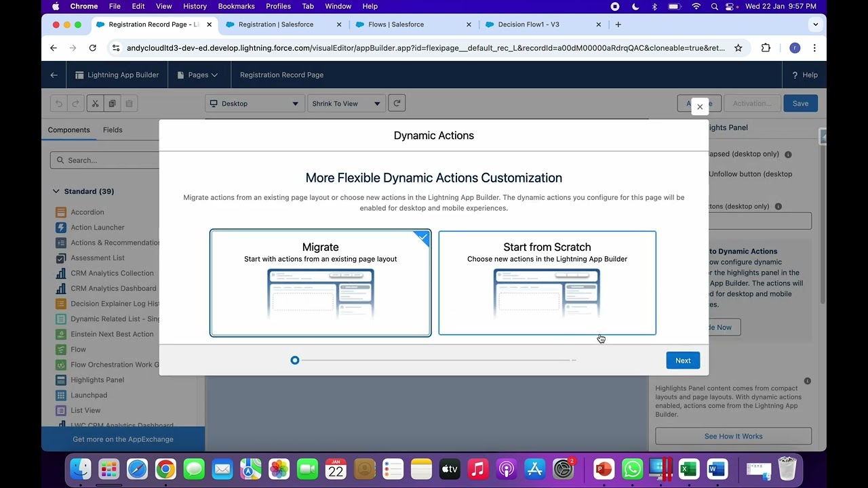Open the Bookmarks menu in menu bar

coord(236,6)
